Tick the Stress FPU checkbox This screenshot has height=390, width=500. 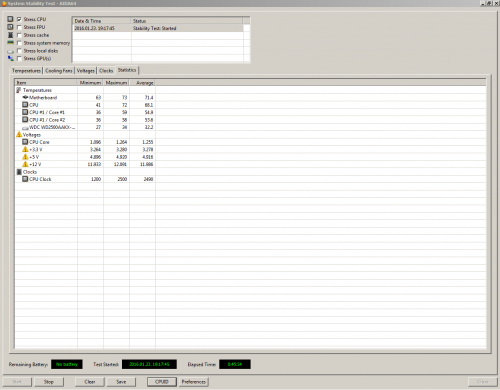(x=19, y=27)
